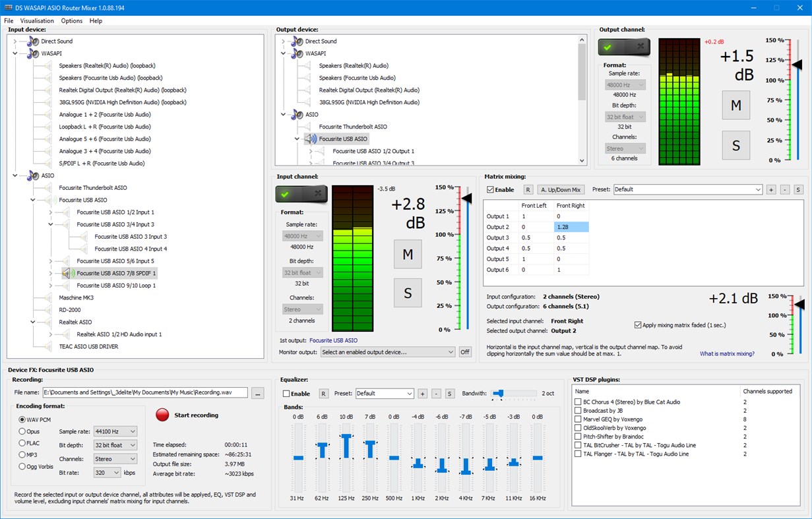The width and height of the screenshot is (812, 519).
Task: Click the What is matrix mixing link
Action: click(727, 353)
